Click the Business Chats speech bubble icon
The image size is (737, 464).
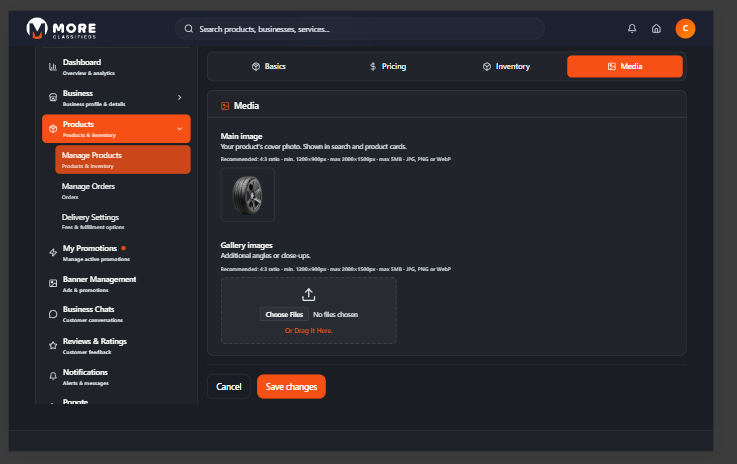53,313
